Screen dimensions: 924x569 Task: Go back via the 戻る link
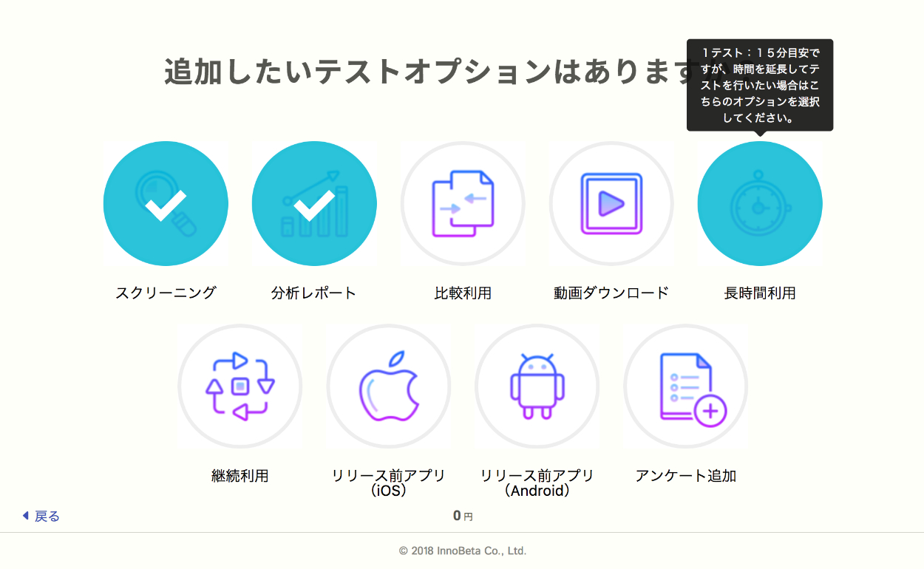pos(41,516)
